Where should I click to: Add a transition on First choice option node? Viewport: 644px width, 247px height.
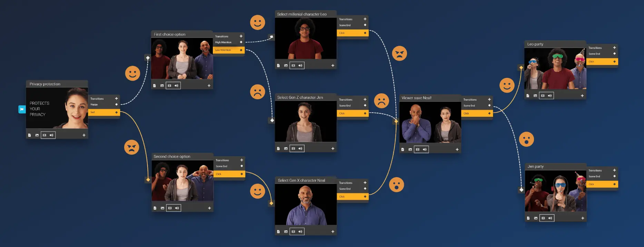click(x=241, y=36)
